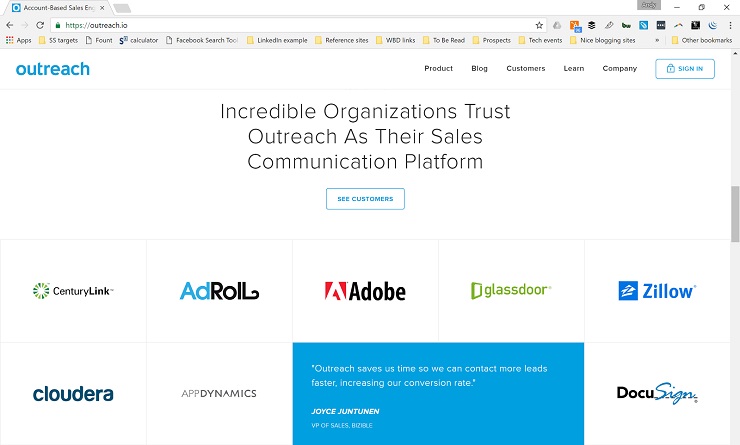Go back to the previous page

tap(9, 25)
